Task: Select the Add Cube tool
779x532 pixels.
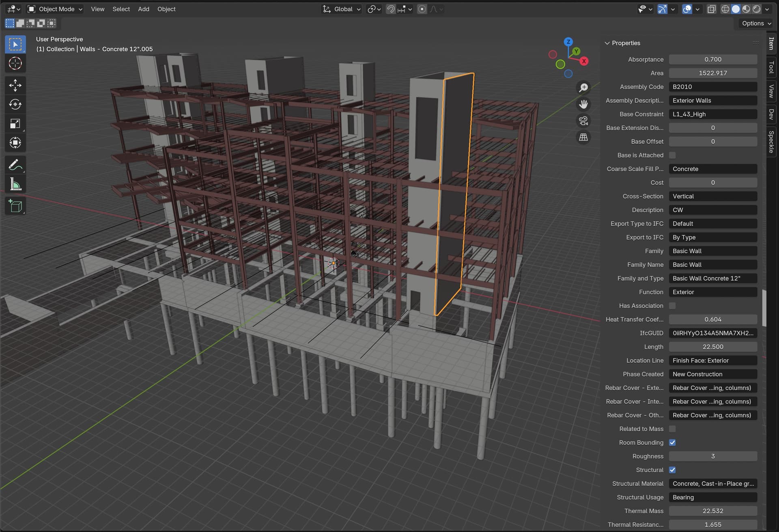Action: [15, 206]
